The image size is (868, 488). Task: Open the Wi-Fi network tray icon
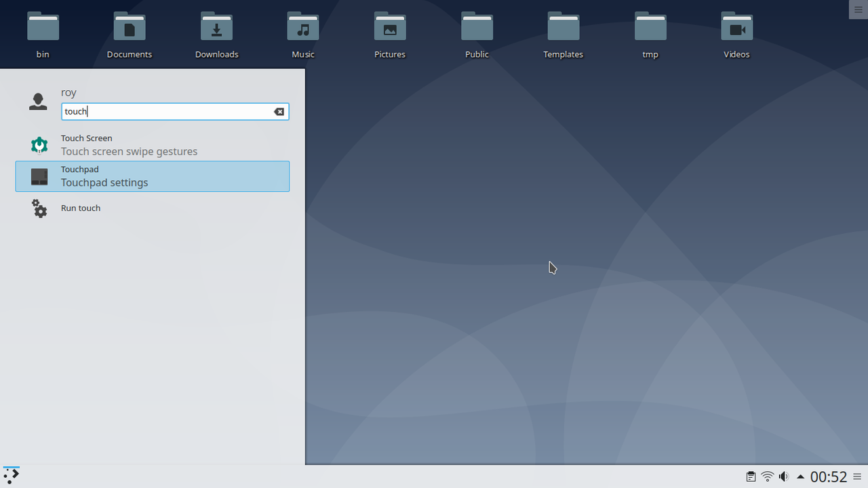[768, 476]
